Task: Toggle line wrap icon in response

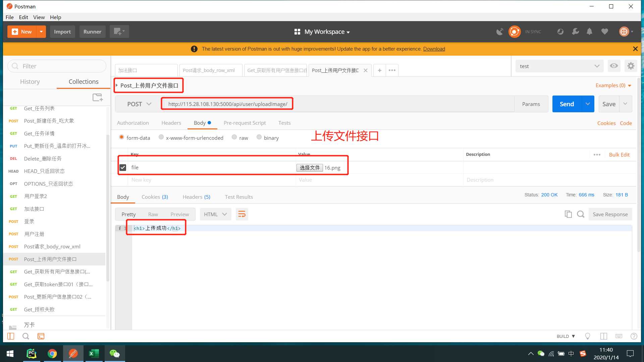Action: coord(242,214)
